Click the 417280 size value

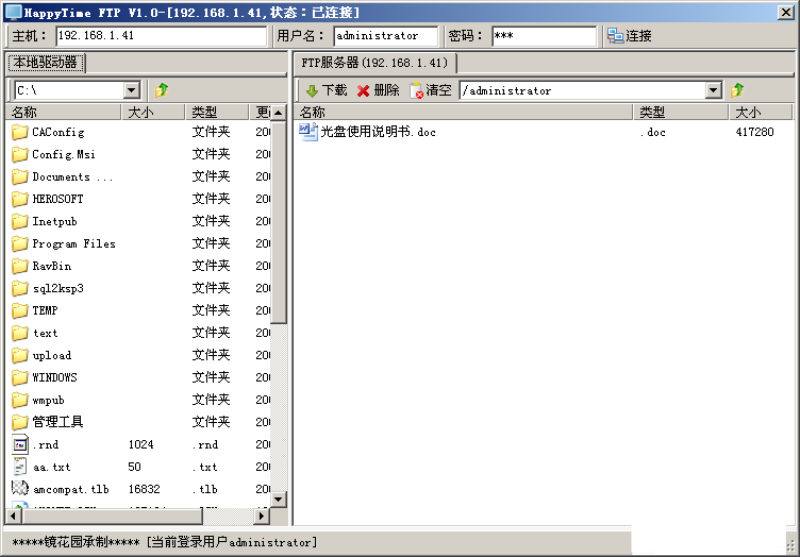click(x=755, y=132)
